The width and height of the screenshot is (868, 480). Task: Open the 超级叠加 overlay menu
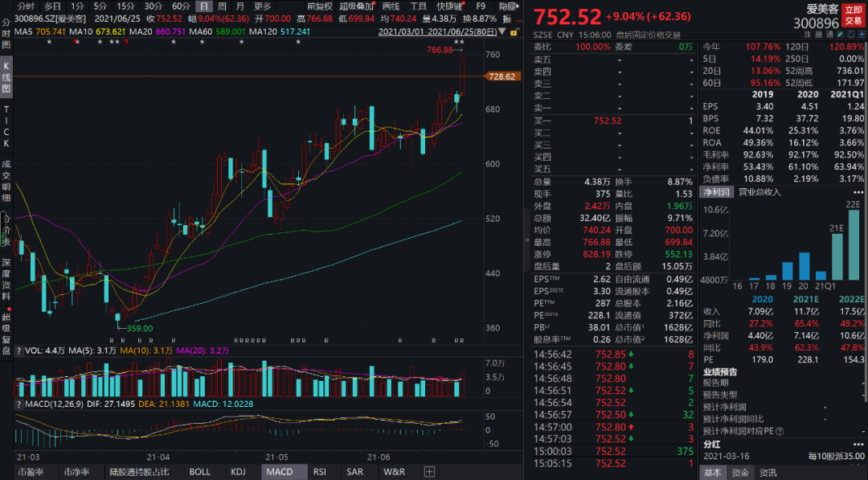357,6
